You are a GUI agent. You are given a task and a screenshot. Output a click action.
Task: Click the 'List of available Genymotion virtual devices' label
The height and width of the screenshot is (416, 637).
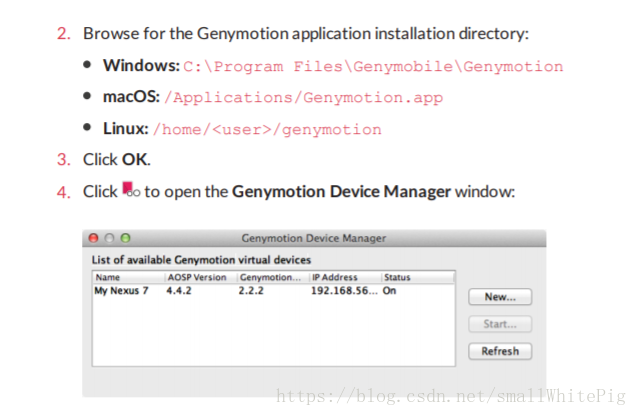pos(201,260)
